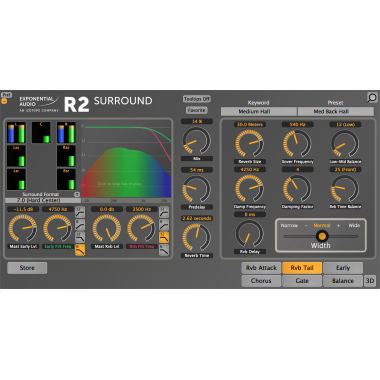Open the preset search magnifier
380x380 pixels.
[x=372, y=98]
